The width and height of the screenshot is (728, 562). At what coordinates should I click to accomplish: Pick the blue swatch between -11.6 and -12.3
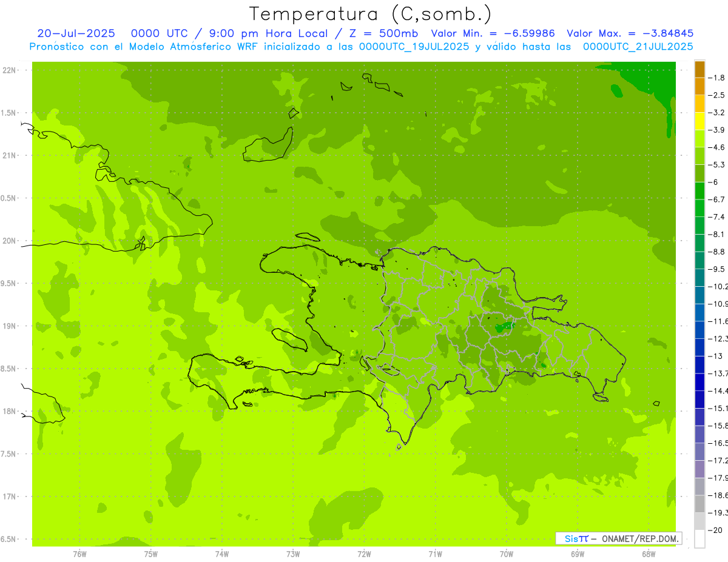tap(699, 330)
